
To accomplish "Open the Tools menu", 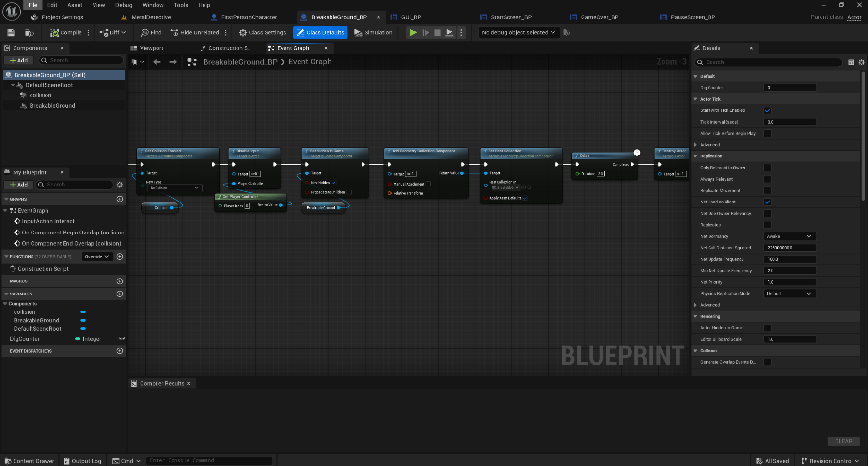I will [181, 5].
